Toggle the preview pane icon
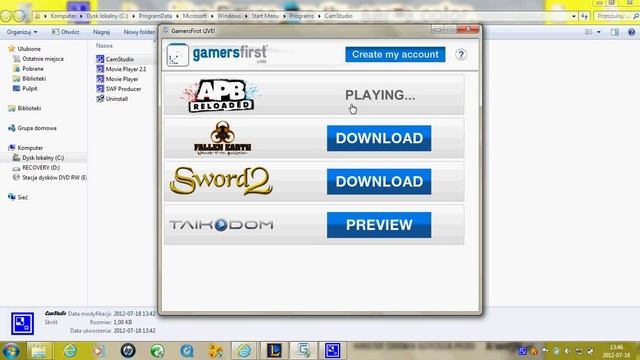The image size is (640, 360). pos(615,32)
